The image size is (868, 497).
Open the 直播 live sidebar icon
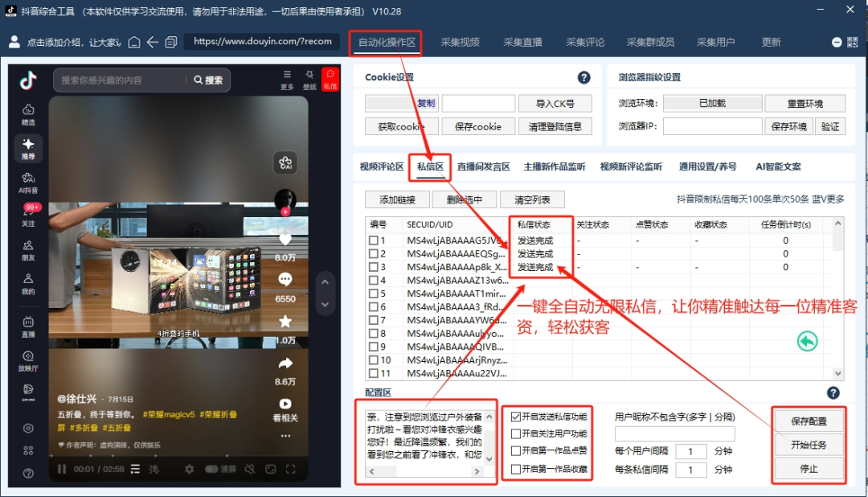[x=28, y=327]
